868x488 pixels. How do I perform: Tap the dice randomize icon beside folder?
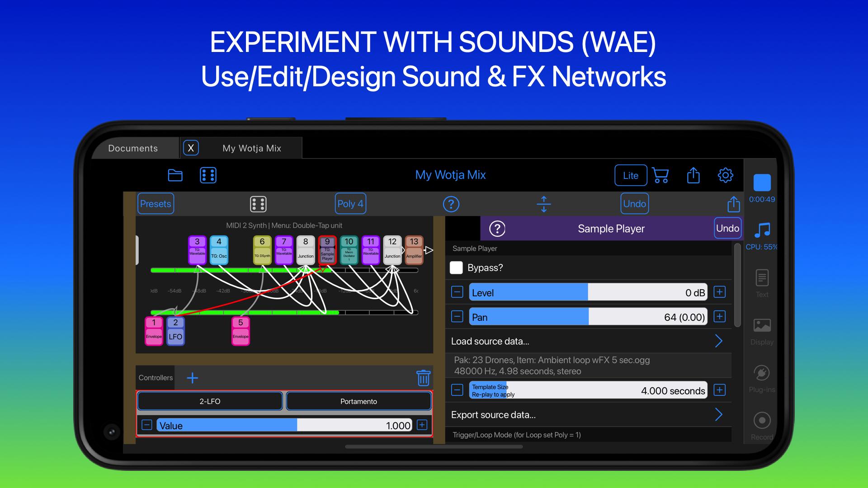tap(208, 175)
